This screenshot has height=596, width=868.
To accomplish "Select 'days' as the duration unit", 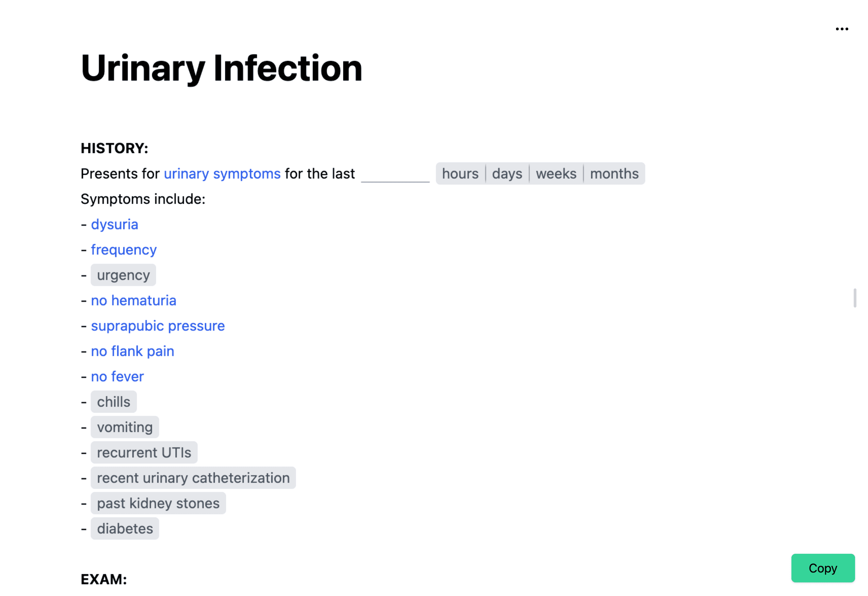I will 507,173.
